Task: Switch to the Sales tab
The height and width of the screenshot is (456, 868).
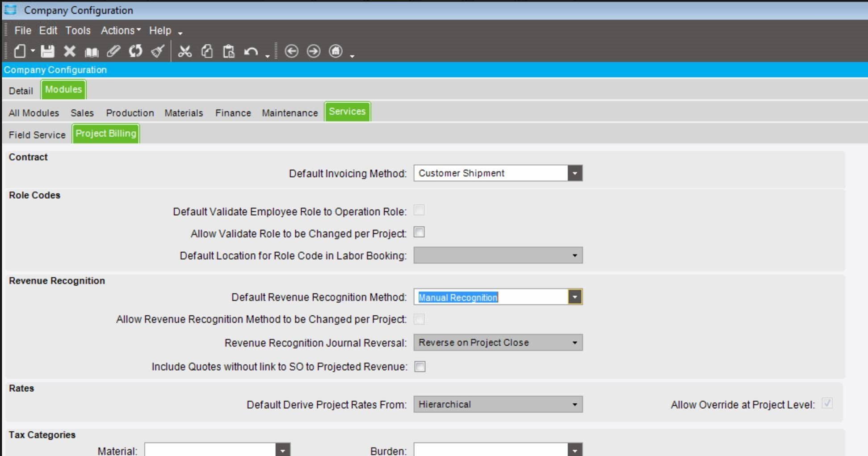Action: 82,113
